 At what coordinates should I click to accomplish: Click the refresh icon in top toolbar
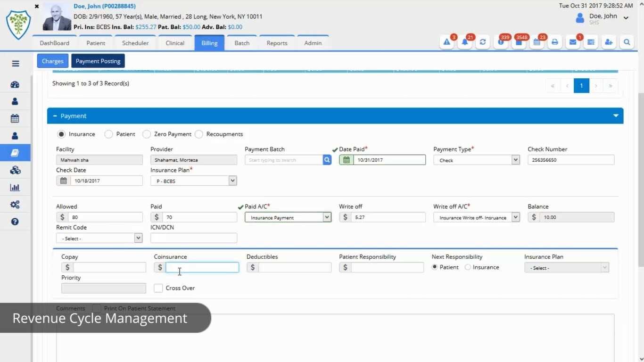483,42
